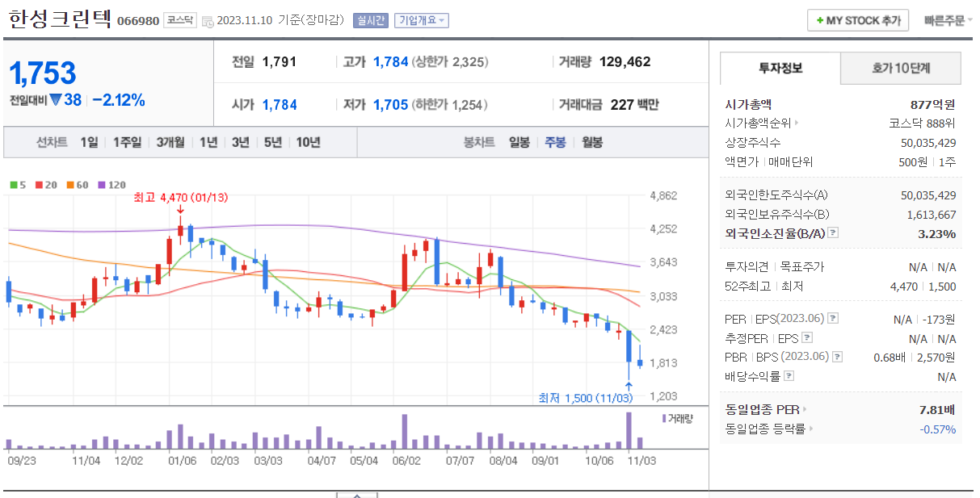Click the 외국인보유주식수 value 1,613,667
Image resolution: width=980 pixels, height=498 pixels.
932,215
